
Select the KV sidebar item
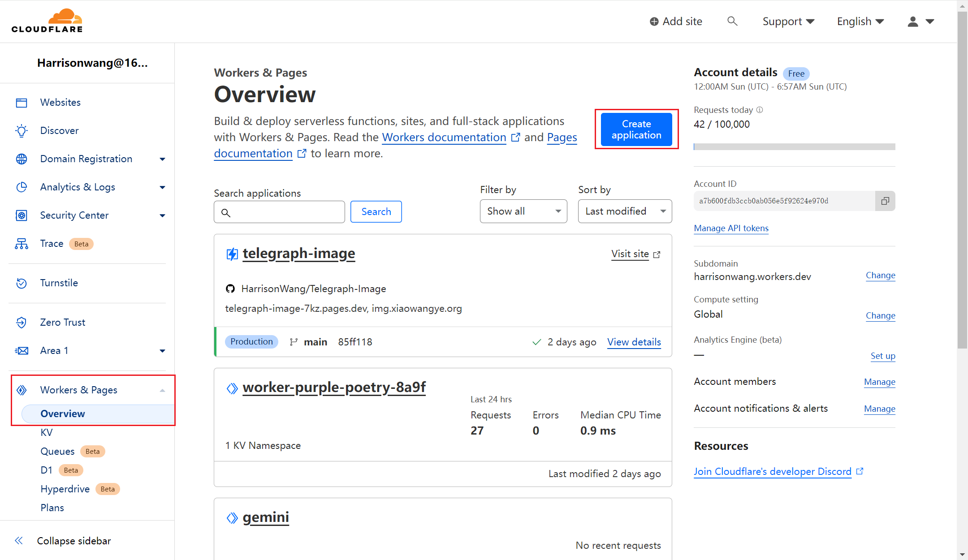tap(47, 433)
